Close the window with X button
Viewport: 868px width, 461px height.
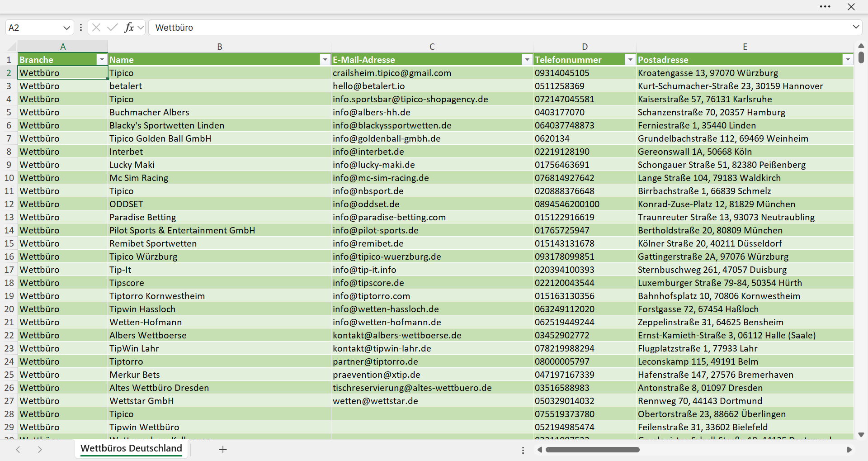851,7
